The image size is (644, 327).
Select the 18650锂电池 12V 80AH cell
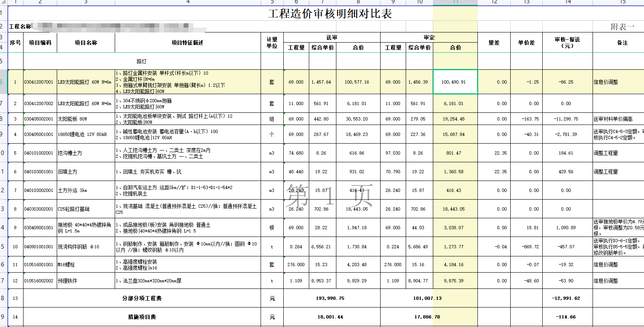coord(86,134)
